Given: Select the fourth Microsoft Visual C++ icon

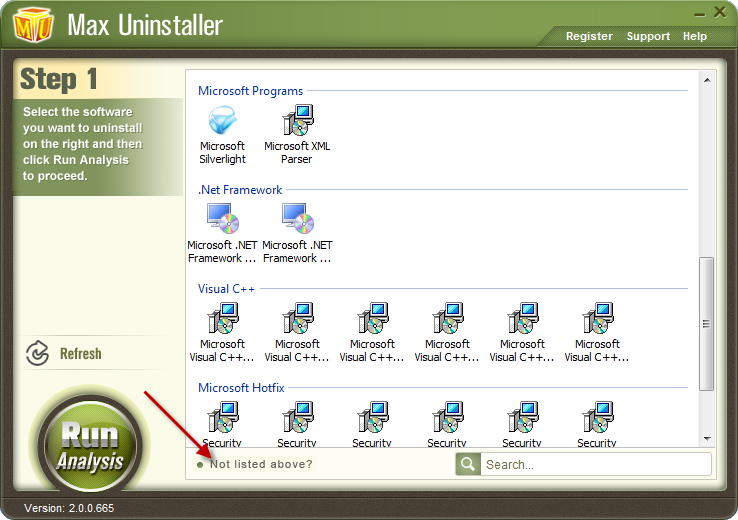Looking at the screenshot, I should click(448, 318).
